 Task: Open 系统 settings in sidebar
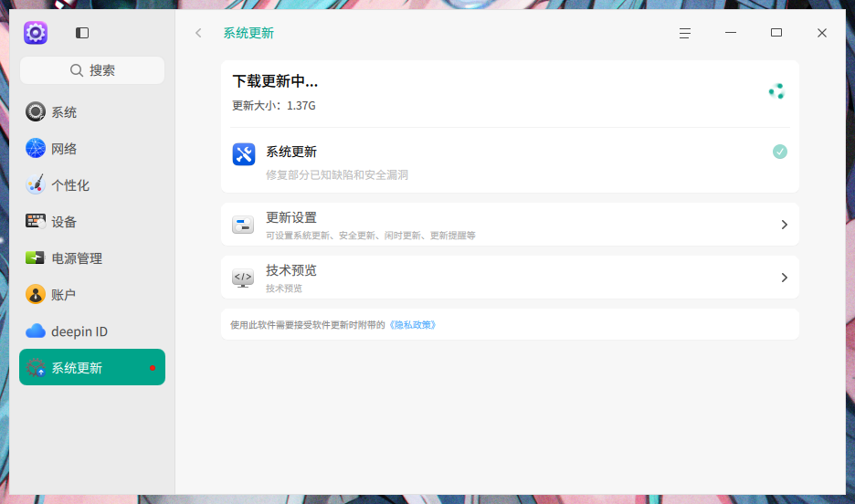[92, 112]
